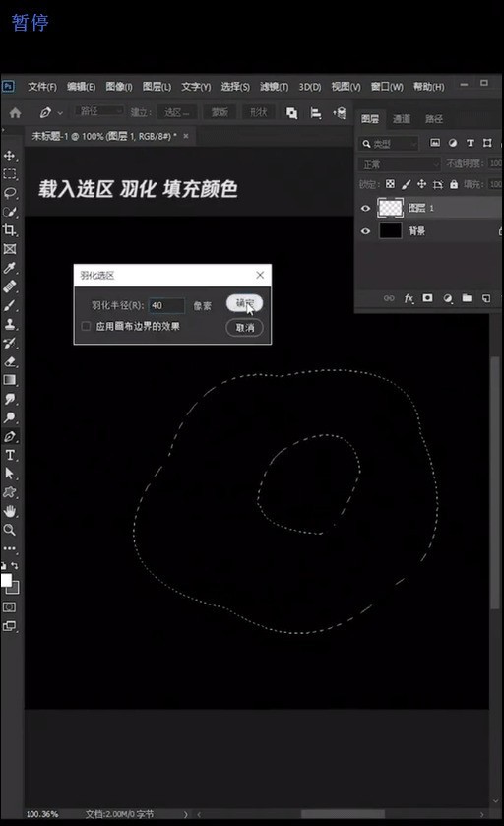Select the Eraser tool

10,361
